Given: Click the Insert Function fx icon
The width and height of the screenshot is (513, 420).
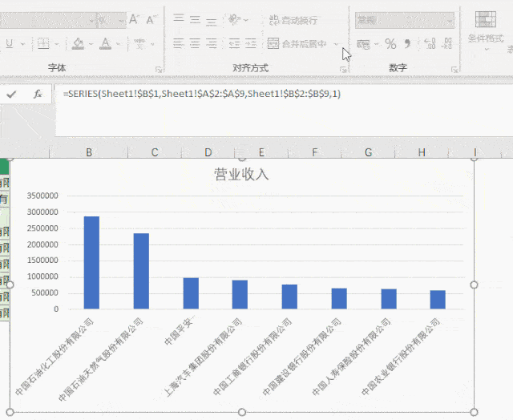Looking at the screenshot, I should (x=37, y=94).
